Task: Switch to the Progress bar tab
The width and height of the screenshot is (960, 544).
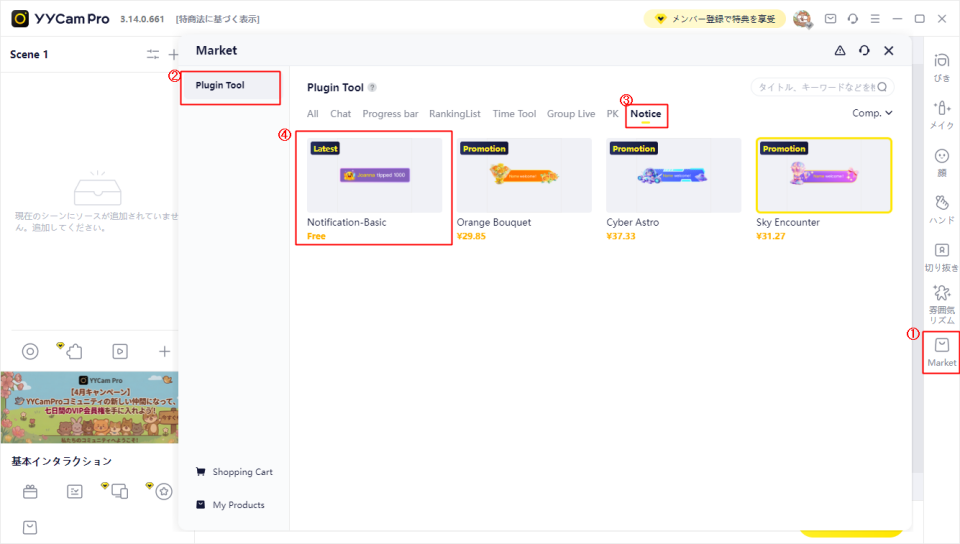Action: point(390,114)
